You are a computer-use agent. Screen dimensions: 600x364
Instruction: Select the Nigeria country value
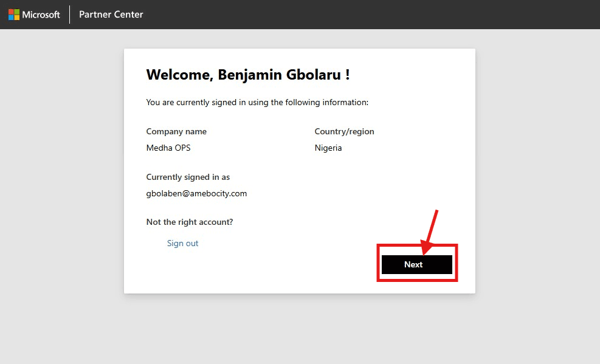coord(328,148)
